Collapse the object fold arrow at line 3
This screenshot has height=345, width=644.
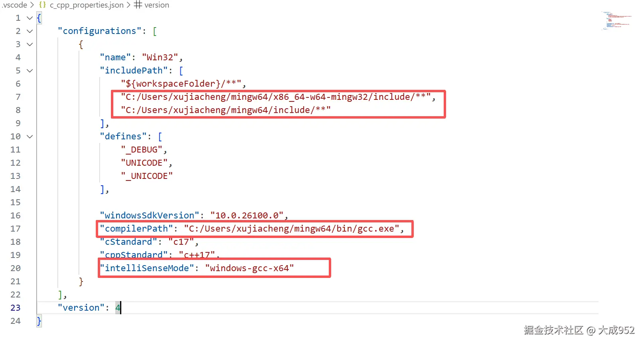30,44
